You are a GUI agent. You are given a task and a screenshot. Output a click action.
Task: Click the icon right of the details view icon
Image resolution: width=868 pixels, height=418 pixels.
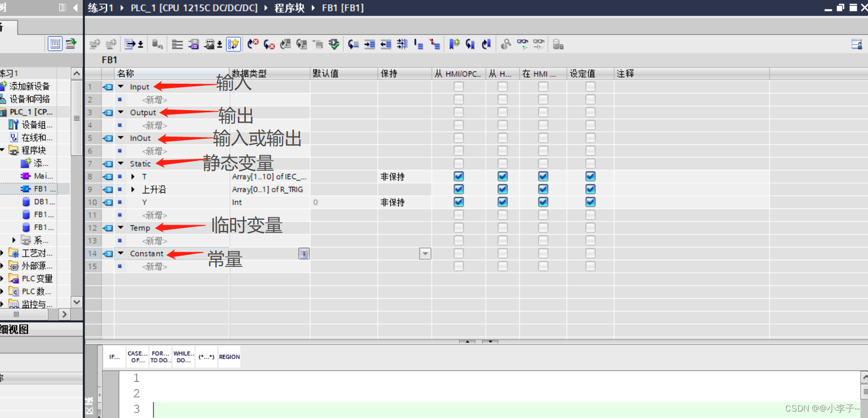(71, 44)
